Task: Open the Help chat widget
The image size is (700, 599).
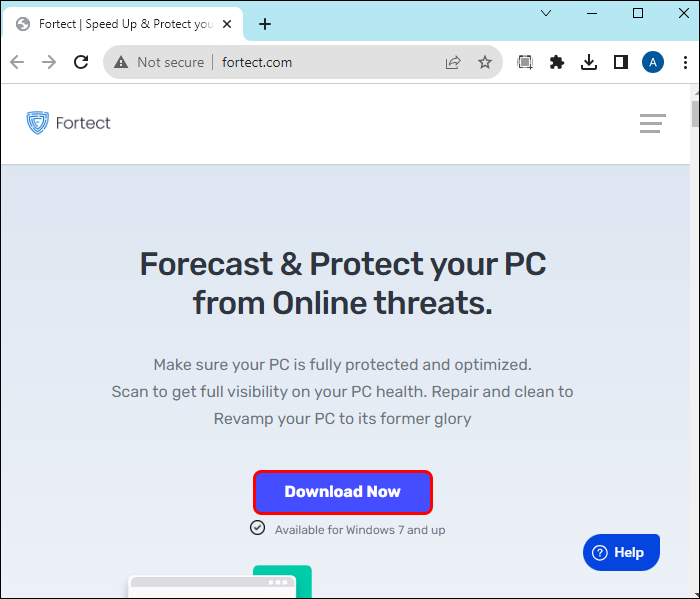Action: click(x=621, y=552)
